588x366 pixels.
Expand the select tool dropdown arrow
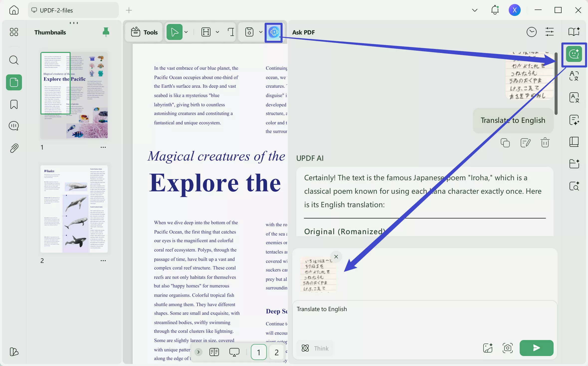pyautogui.click(x=186, y=32)
